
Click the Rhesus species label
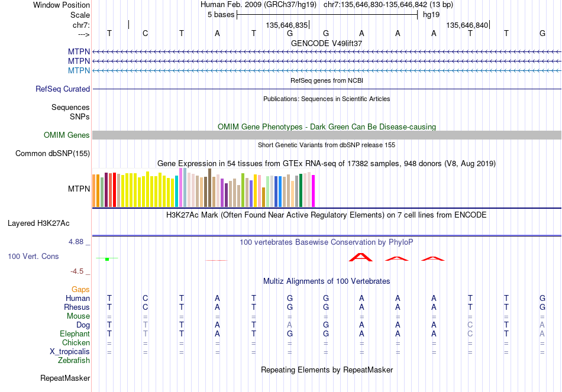77,307
